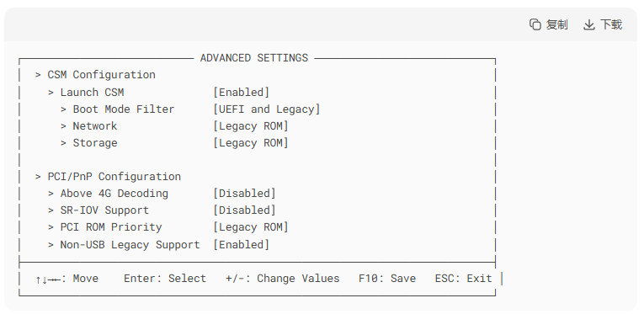
Task: Click the 下载 download label
Action: [611, 24]
